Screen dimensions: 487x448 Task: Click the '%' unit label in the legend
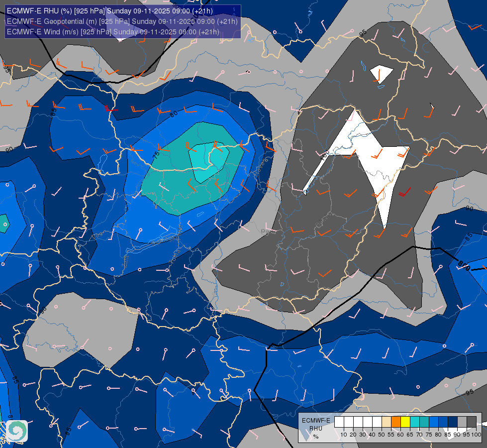(316, 437)
